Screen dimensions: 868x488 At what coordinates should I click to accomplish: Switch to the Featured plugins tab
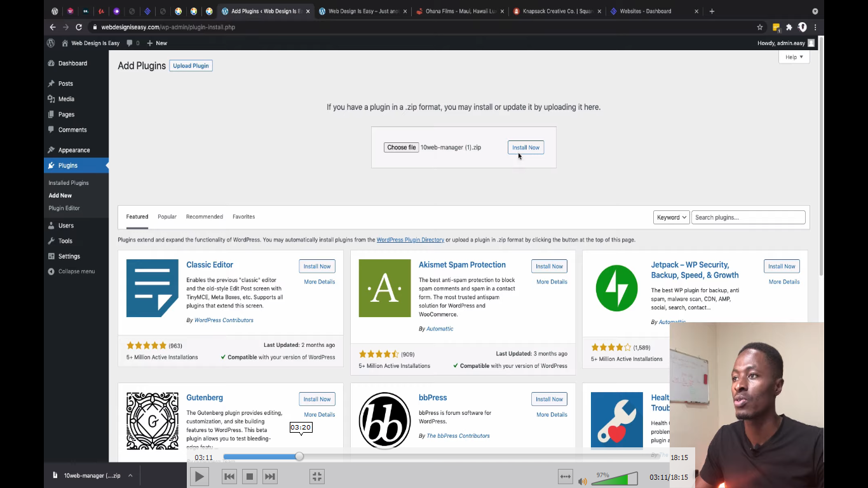[137, 217]
